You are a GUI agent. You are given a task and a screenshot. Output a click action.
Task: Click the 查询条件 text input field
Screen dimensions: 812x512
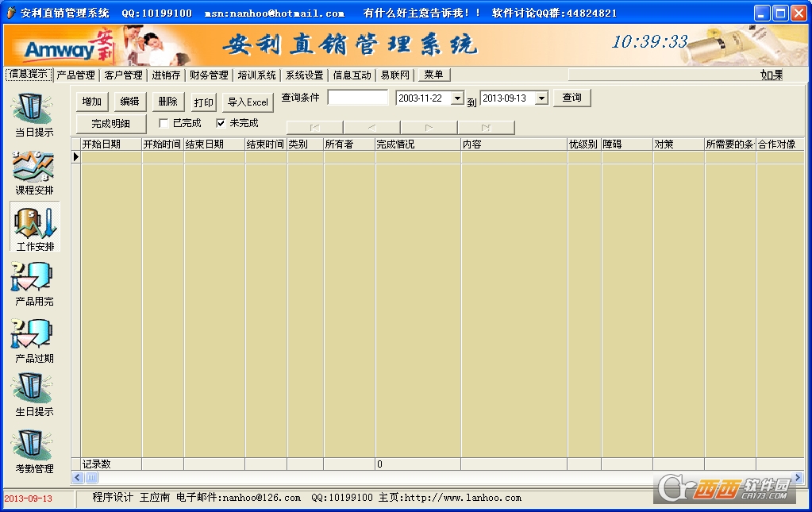pos(357,98)
